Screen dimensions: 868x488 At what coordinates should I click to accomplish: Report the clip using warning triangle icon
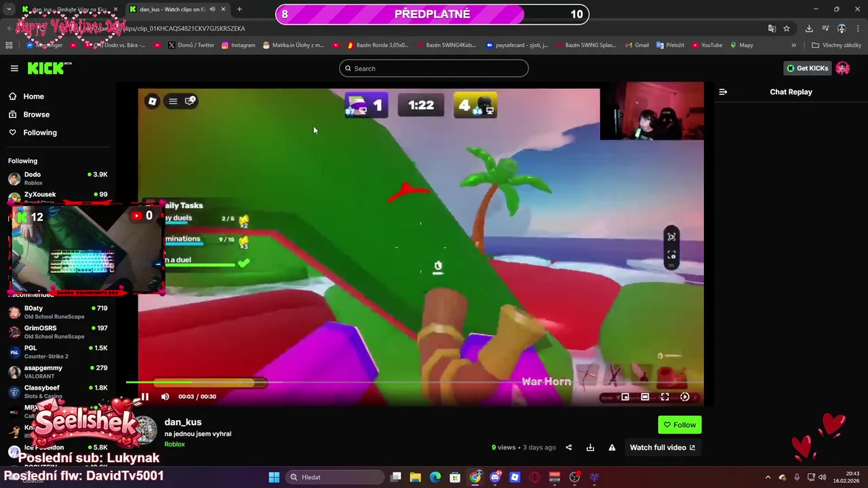[612, 447]
